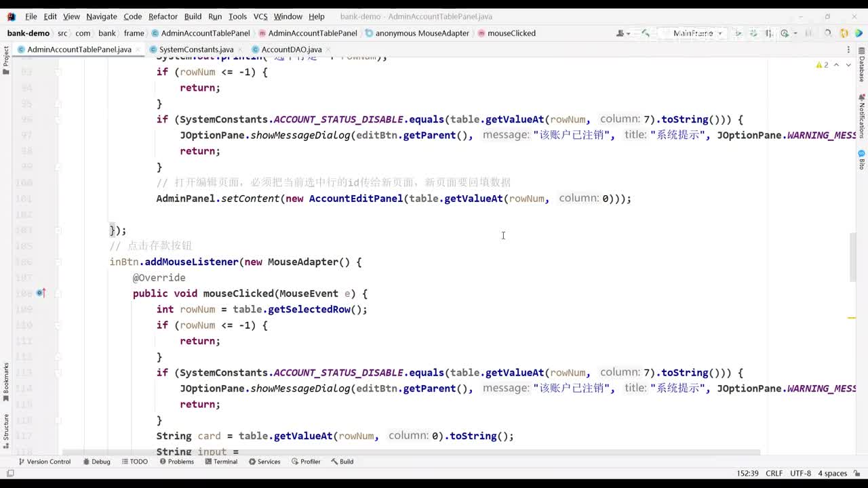Viewport: 868px width, 488px height.
Task: Open the Help menu
Action: point(317,16)
